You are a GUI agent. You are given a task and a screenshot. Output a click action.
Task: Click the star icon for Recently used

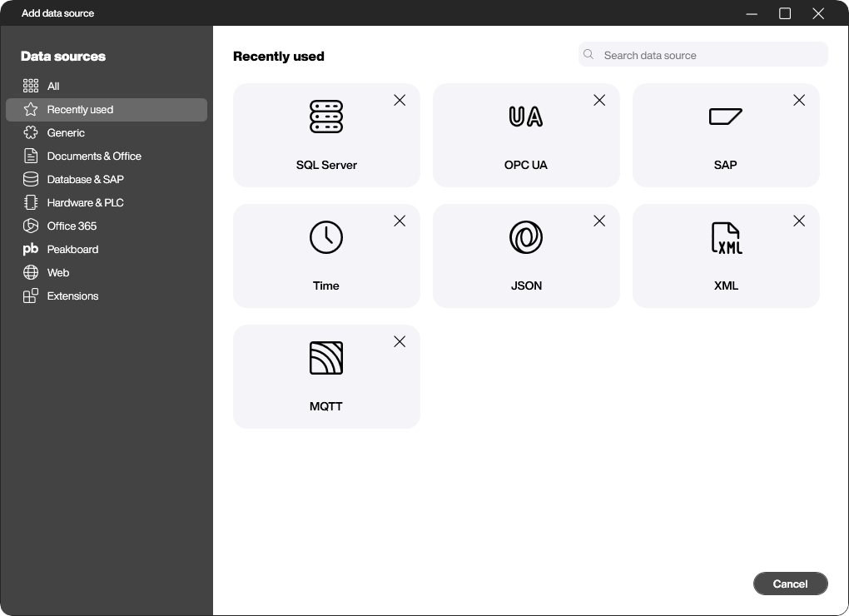tap(31, 109)
